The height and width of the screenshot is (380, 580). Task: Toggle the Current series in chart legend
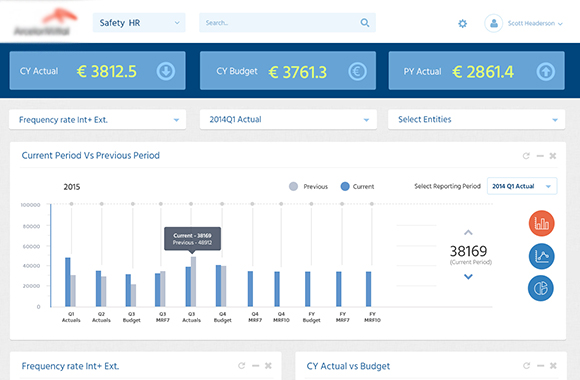[357, 186]
